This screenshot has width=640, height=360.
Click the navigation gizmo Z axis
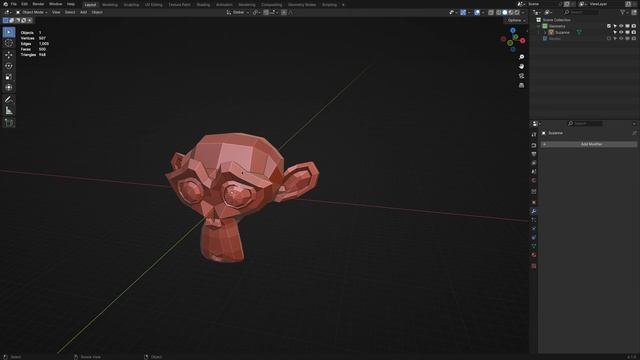click(513, 30)
